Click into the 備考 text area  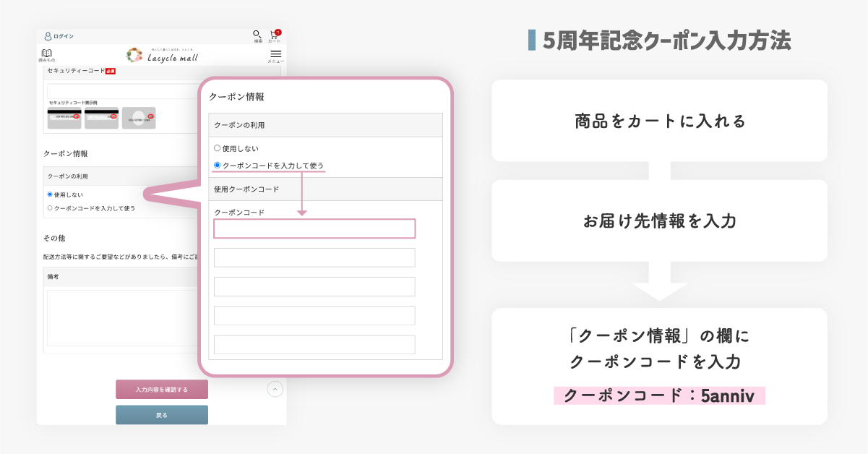tap(119, 318)
